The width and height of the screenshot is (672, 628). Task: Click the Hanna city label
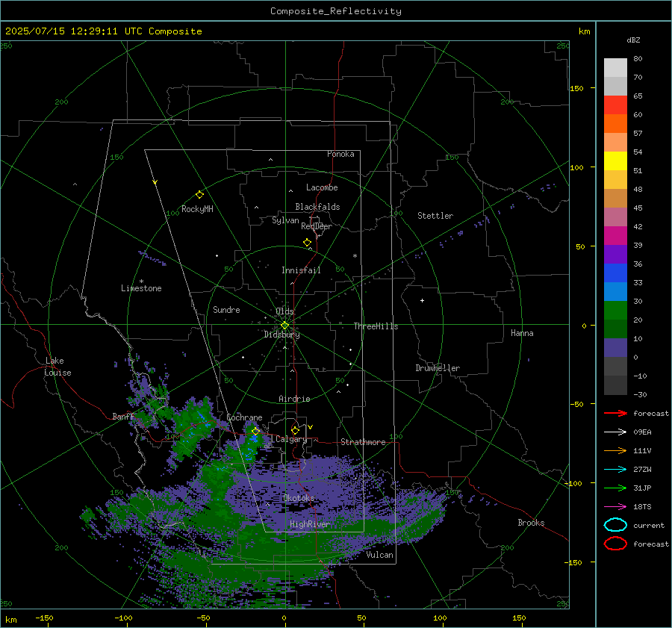click(x=522, y=333)
